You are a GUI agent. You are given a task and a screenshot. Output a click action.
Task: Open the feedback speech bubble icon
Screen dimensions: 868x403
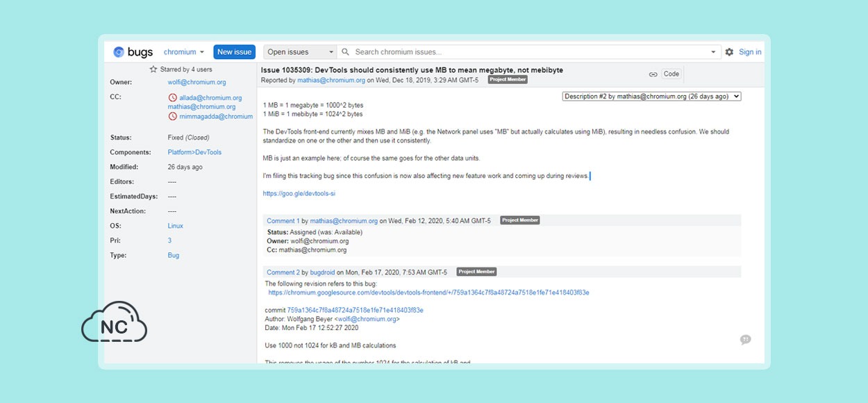(745, 340)
